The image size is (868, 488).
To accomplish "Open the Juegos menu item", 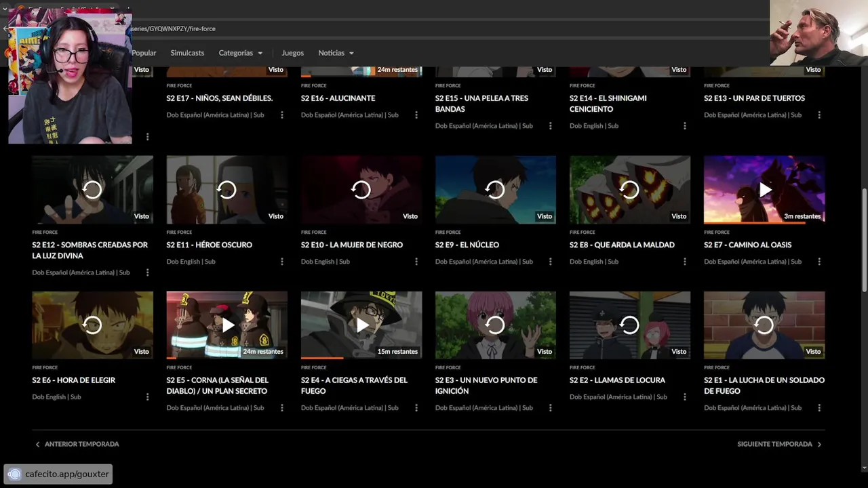I will coord(292,53).
